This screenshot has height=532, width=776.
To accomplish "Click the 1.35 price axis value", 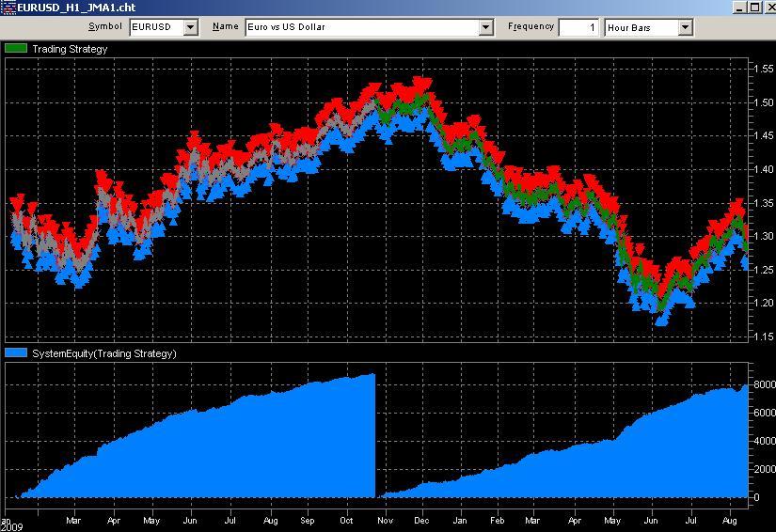I will (x=764, y=203).
